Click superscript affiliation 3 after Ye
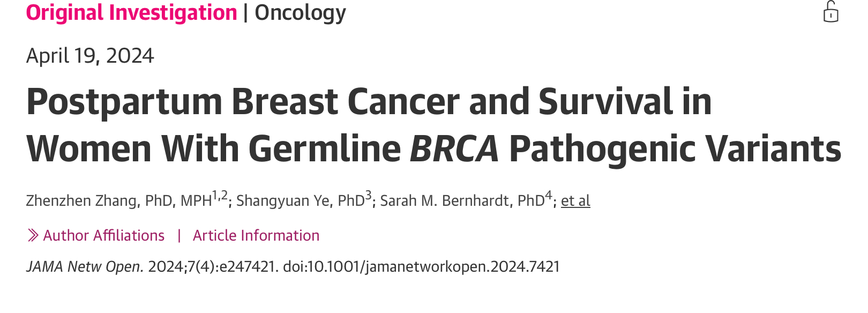 [368, 195]
